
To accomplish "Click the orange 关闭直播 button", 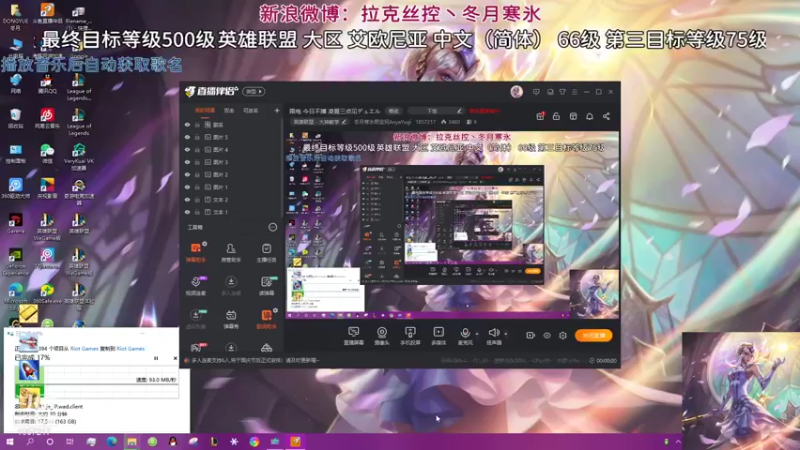I will pos(593,335).
